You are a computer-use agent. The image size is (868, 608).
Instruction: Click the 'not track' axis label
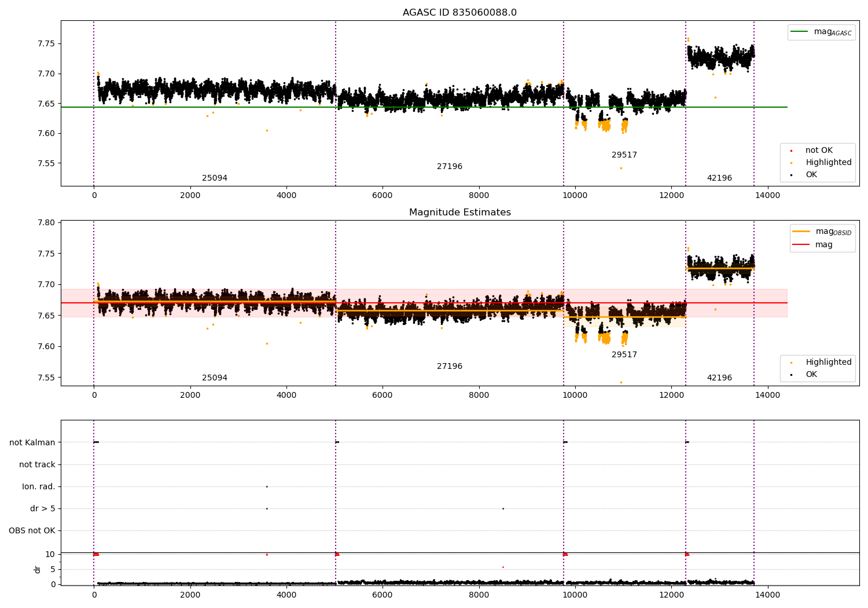[x=37, y=465]
